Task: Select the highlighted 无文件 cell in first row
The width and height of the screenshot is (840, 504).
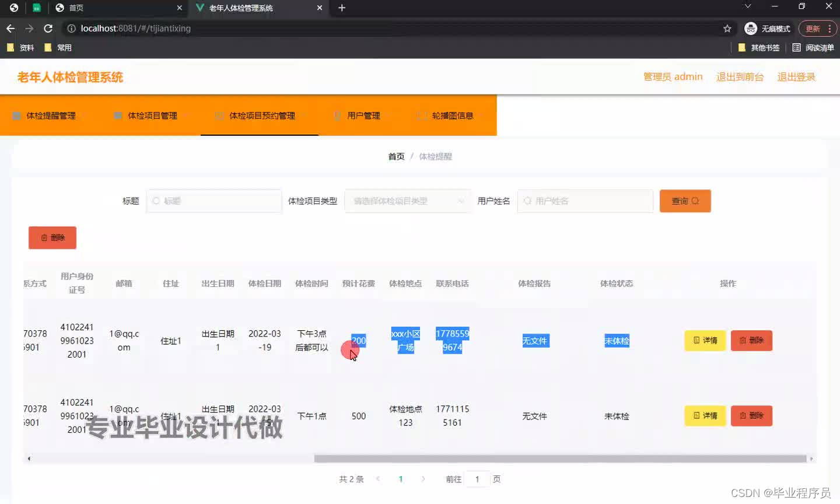Action: pyautogui.click(x=535, y=341)
